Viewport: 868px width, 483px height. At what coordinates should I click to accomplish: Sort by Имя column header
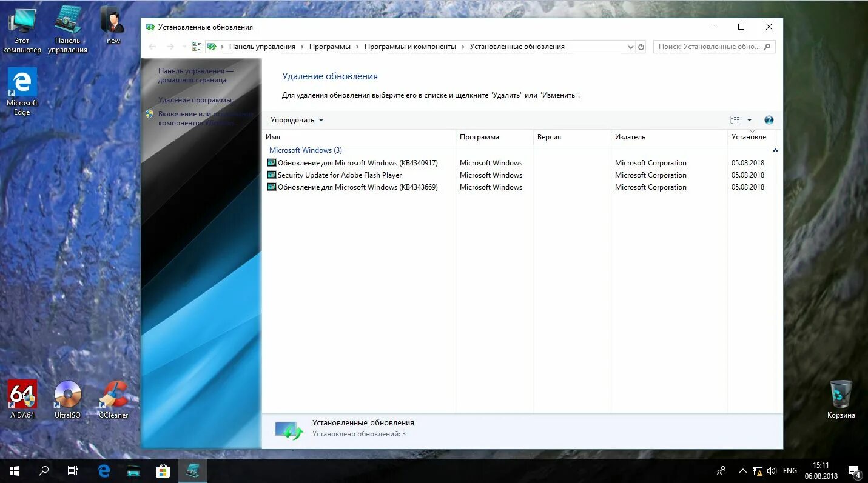(x=359, y=137)
